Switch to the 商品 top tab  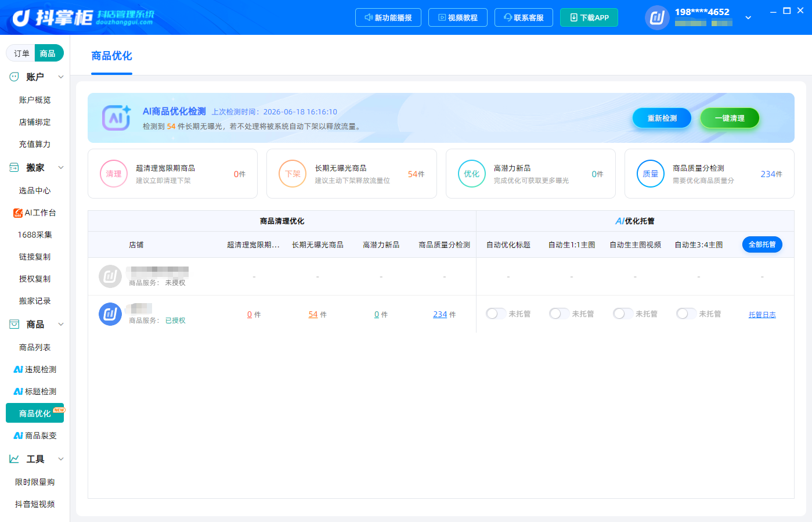48,53
